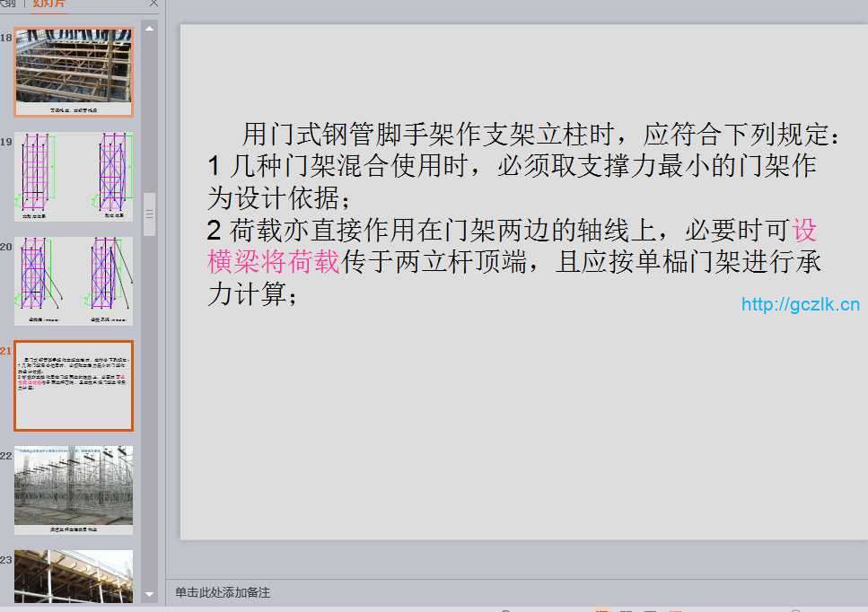The image size is (868, 612).
Task: Click the heading line 用门式钢管脚手架作支架立柱时
Action: (x=426, y=134)
